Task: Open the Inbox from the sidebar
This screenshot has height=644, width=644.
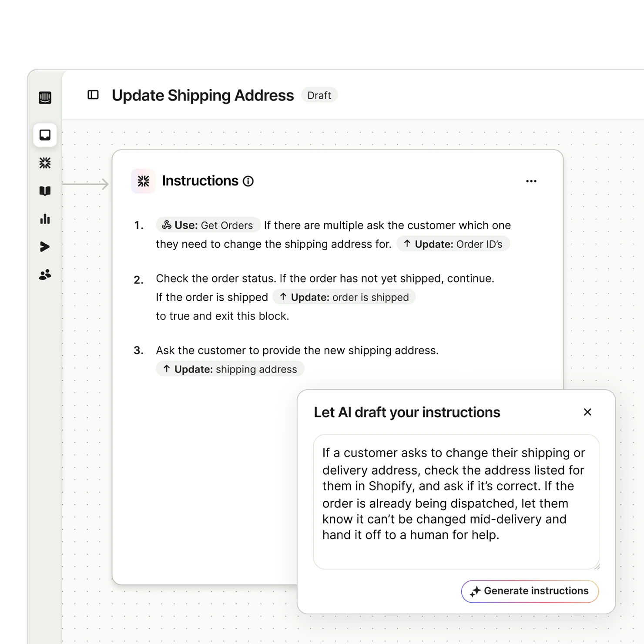Action: click(x=45, y=135)
